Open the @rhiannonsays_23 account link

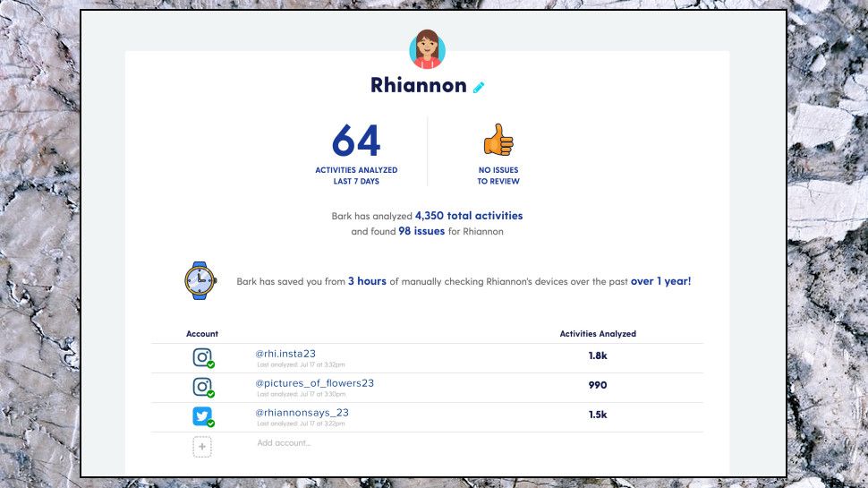(302, 413)
